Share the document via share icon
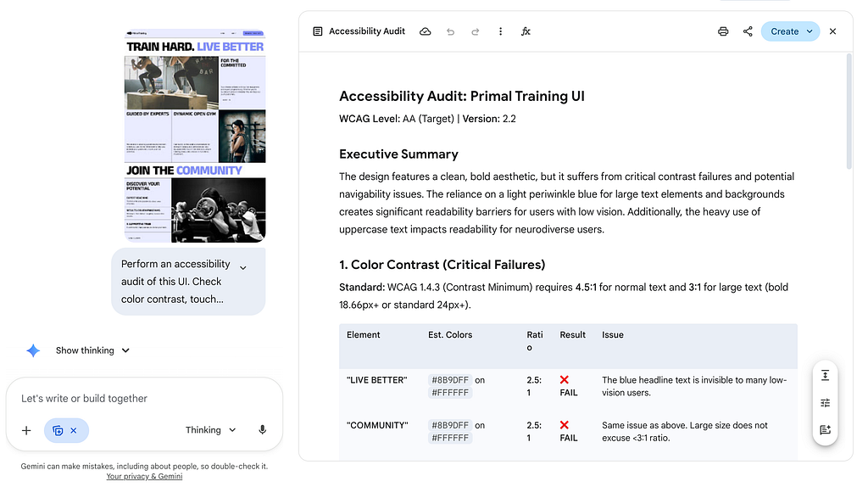The image size is (868, 487). coord(748,31)
